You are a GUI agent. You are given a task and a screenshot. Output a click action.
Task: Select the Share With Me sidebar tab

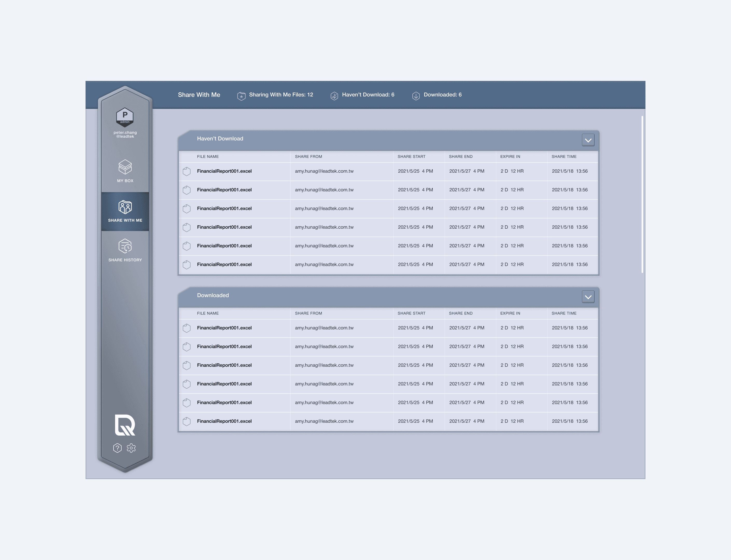tap(125, 211)
